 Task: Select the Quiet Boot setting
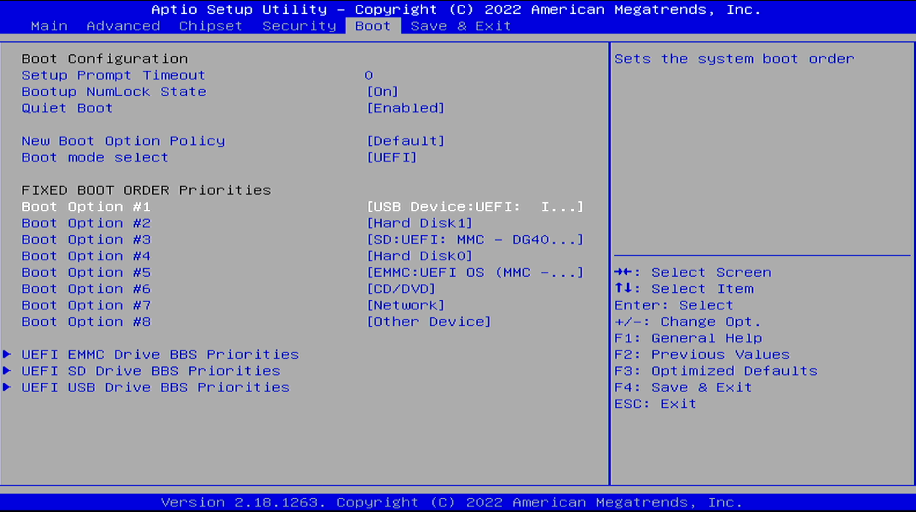pos(67,108)
